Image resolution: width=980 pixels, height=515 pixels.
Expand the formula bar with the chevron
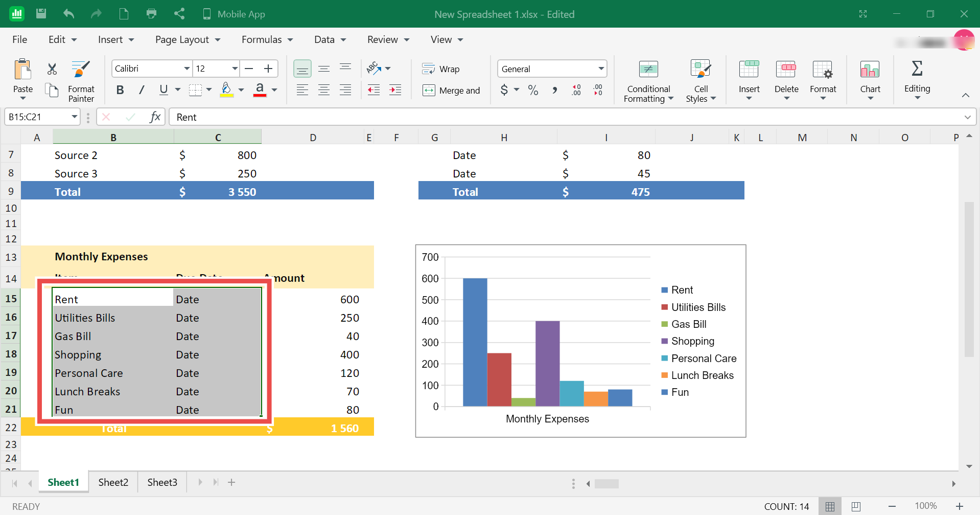tap(967, 117)
